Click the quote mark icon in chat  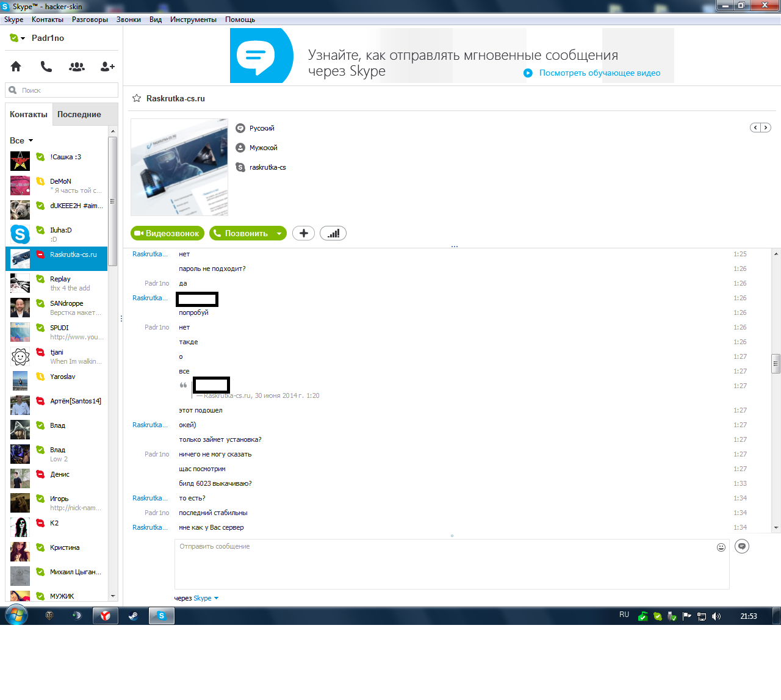[183, 385]
